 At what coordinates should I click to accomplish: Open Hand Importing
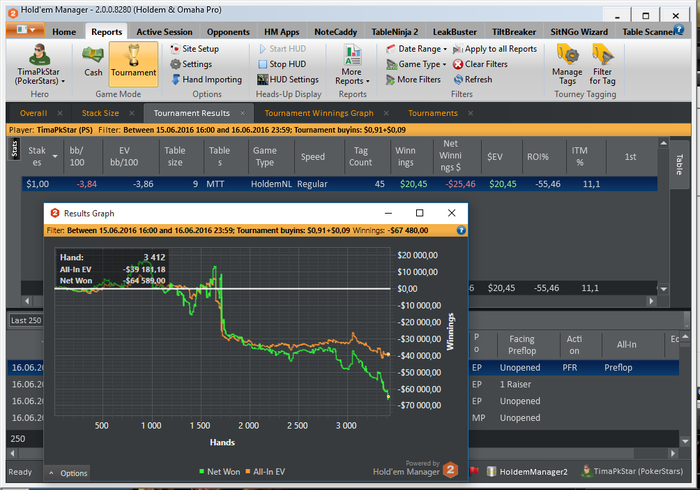(x=206, y=79)
